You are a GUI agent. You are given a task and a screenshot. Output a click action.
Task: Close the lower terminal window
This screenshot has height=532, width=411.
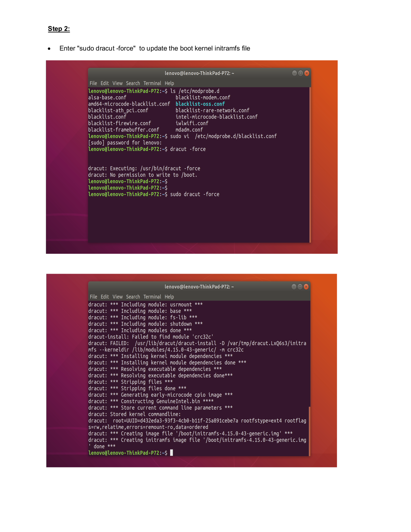(x=306, y=287)
